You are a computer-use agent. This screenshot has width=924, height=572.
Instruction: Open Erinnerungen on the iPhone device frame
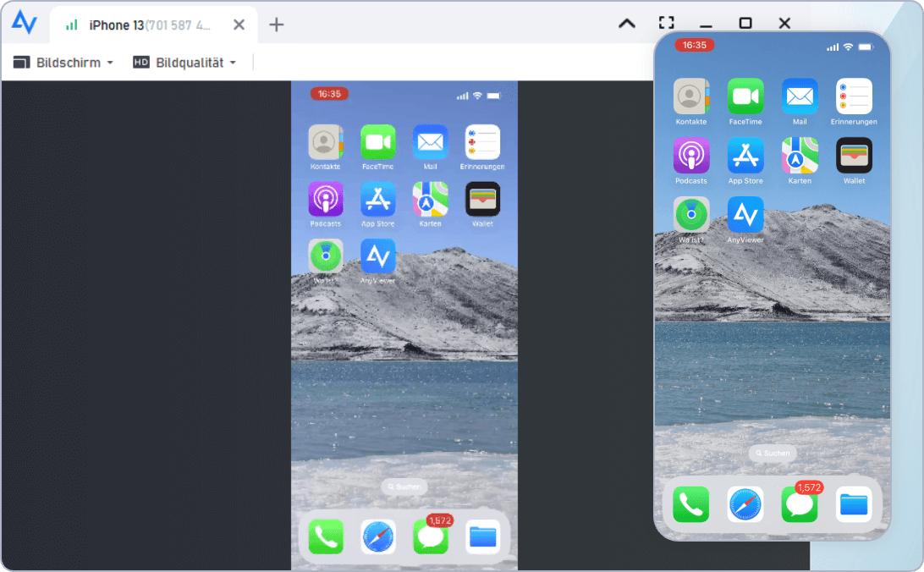click(x=854, y=96)
